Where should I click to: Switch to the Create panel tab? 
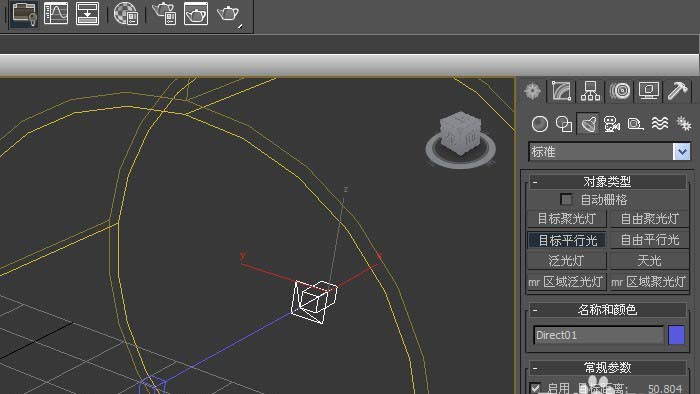533,91
